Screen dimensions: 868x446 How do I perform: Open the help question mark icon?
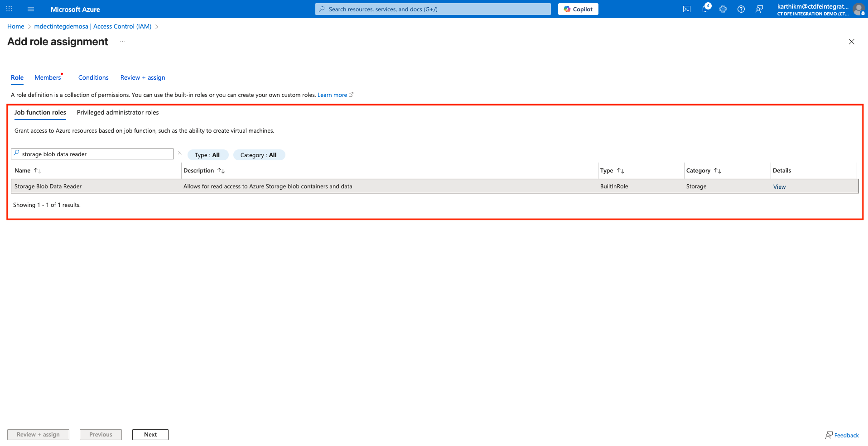(x=741, y=9)
